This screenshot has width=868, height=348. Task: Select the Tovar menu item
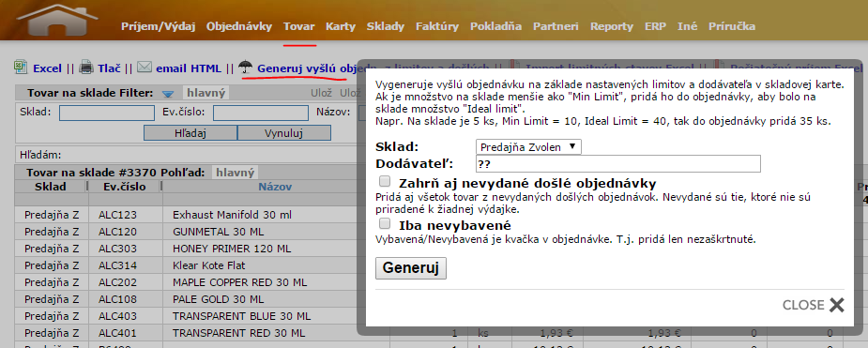(x=299, y=26)
